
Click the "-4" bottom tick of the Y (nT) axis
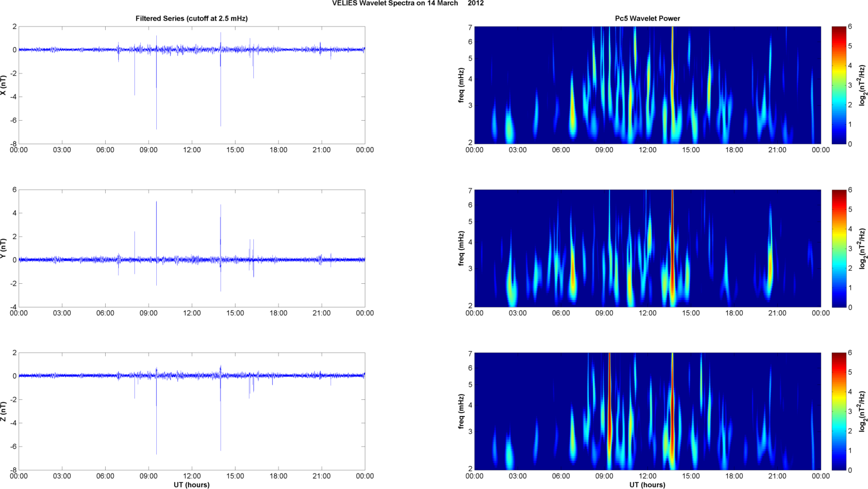(13, 307)
